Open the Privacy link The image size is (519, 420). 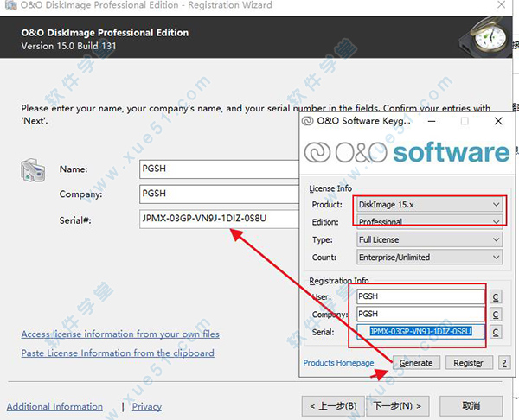pos(147,406)
